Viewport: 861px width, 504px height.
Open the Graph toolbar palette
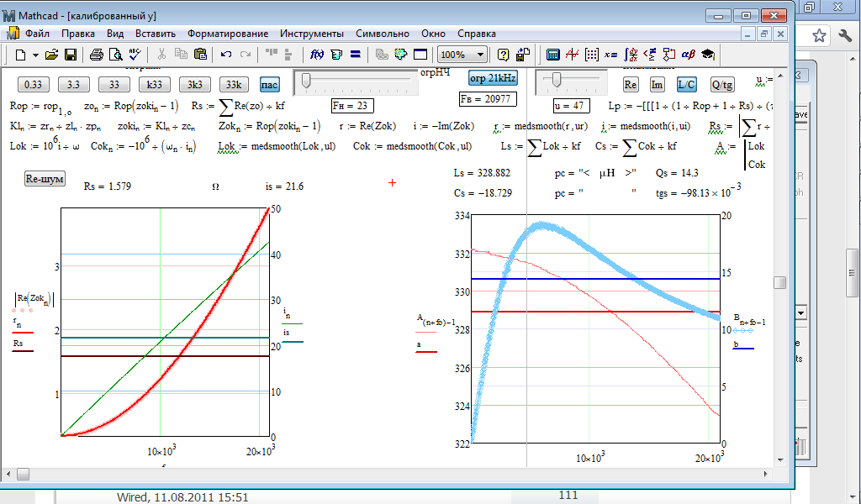pos(572,55)
